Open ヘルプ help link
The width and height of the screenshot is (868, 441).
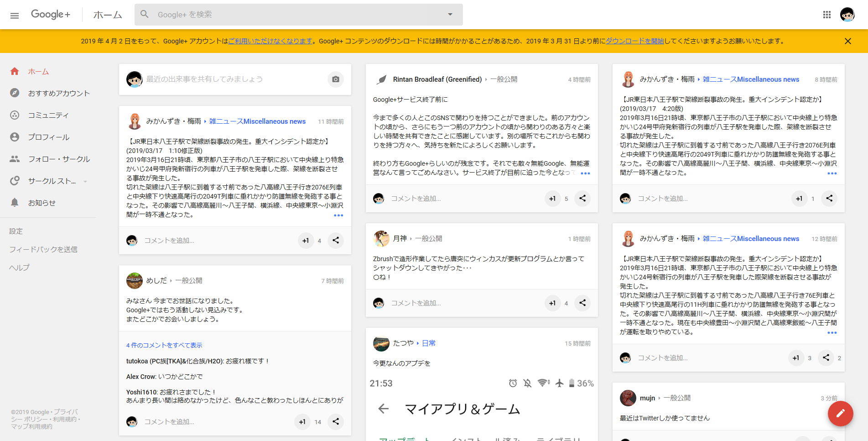tap(19, 268)
